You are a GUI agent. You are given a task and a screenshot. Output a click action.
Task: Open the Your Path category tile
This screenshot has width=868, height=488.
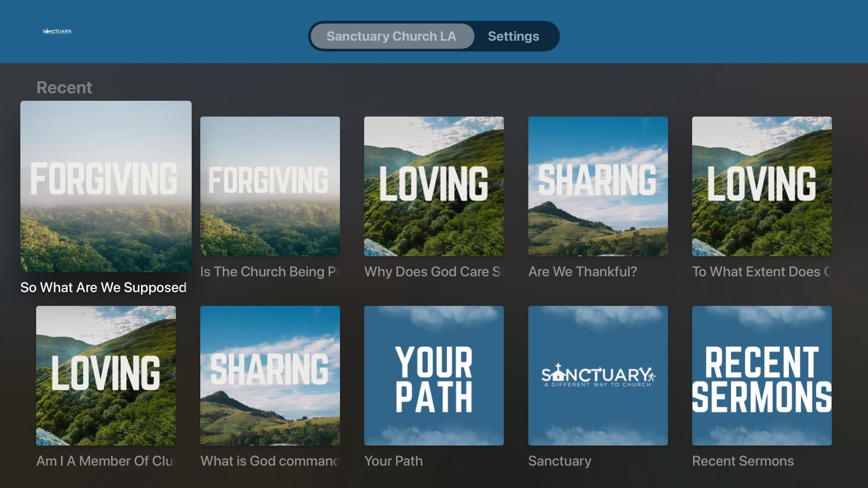click(434, 375)
